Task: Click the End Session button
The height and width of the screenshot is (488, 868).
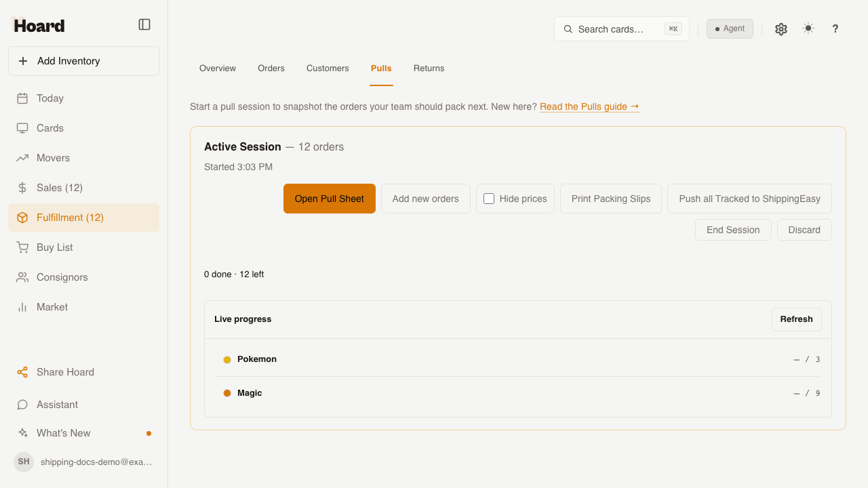Action: click(x=733, y=230)
